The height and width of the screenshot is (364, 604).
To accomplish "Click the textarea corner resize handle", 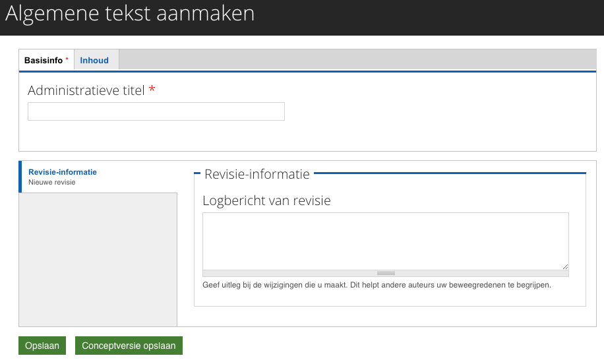I will pos(565,266).
